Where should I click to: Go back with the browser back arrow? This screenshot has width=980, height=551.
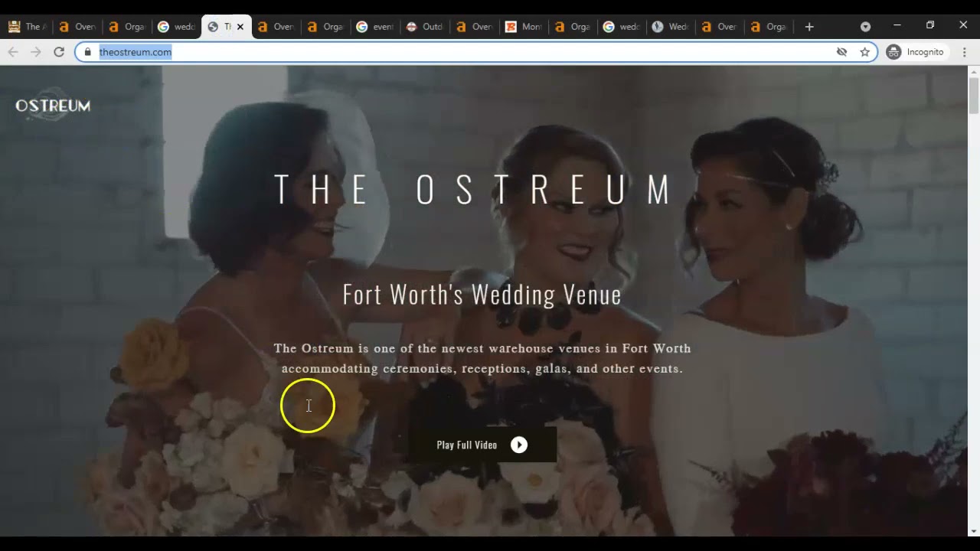click(12, 52)
